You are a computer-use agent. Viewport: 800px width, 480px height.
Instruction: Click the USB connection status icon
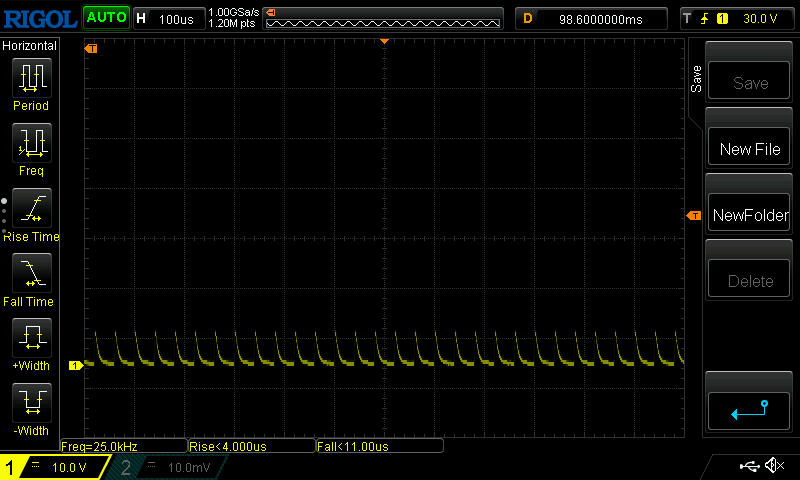click(x=749, y=466)
